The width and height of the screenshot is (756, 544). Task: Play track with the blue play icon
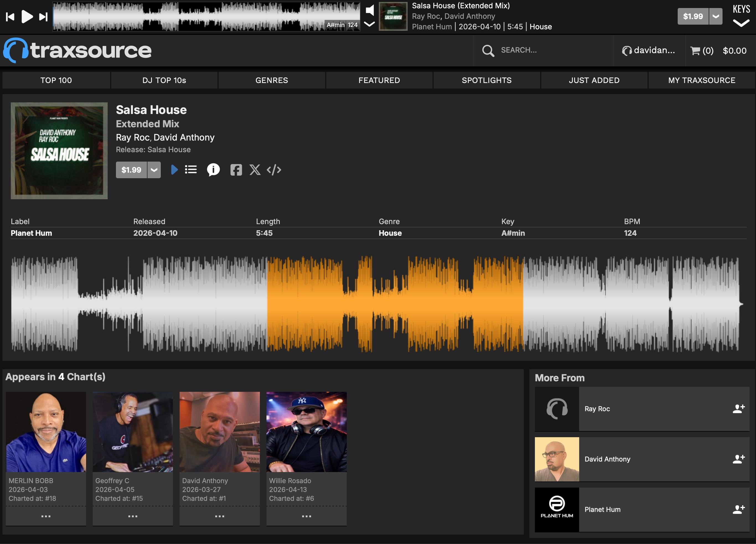[x=174, y=170]
